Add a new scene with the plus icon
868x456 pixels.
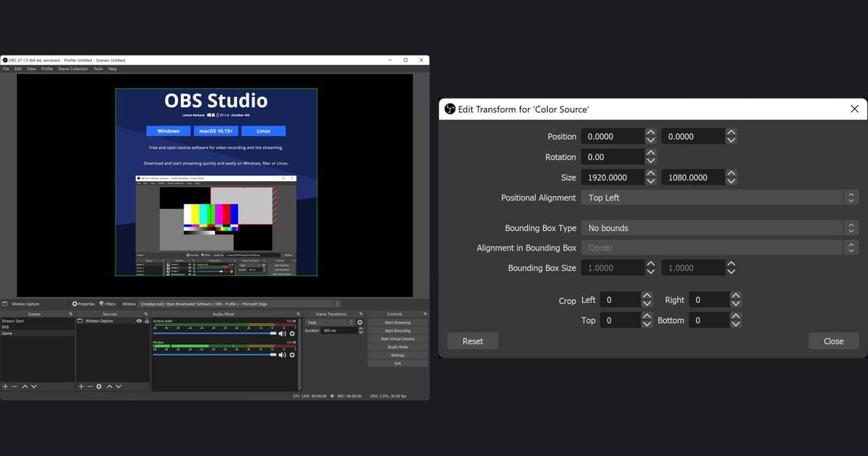click(x=5, y=387)
